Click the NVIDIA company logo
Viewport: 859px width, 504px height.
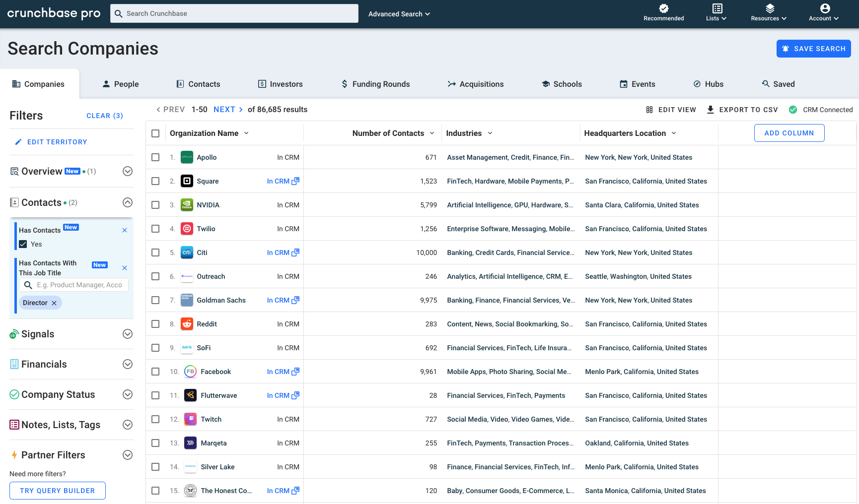(x=187, y=205)
